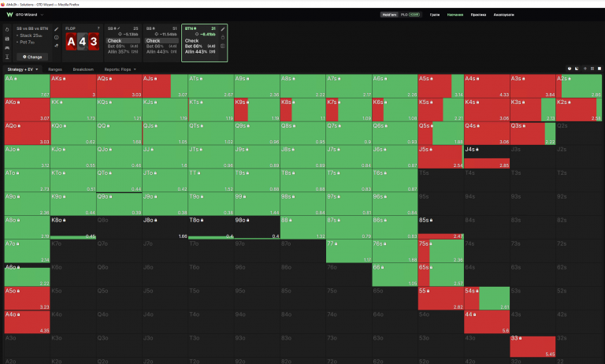Click the info icon below the setup pencil
605x364 pixels.
tap(57, 38)
